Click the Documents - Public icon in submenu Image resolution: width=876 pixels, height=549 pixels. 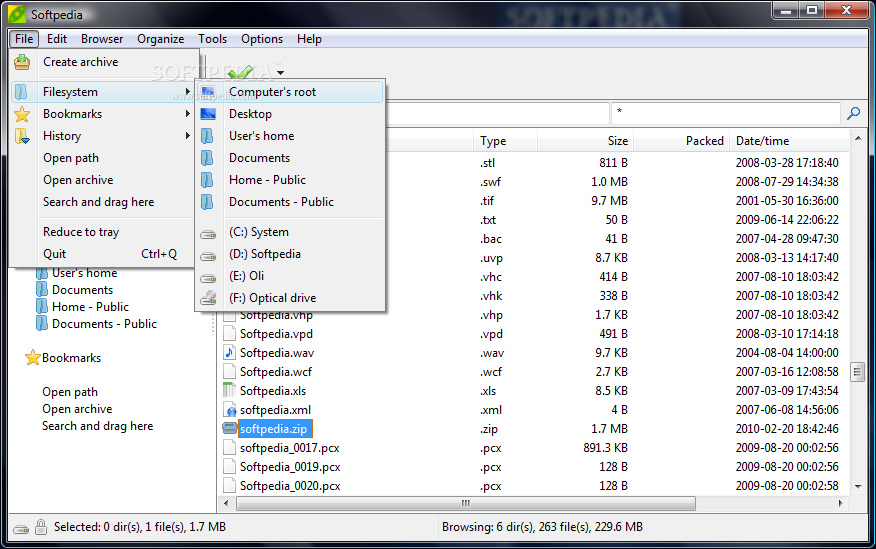pyautogui.click(x=207, y=202)
